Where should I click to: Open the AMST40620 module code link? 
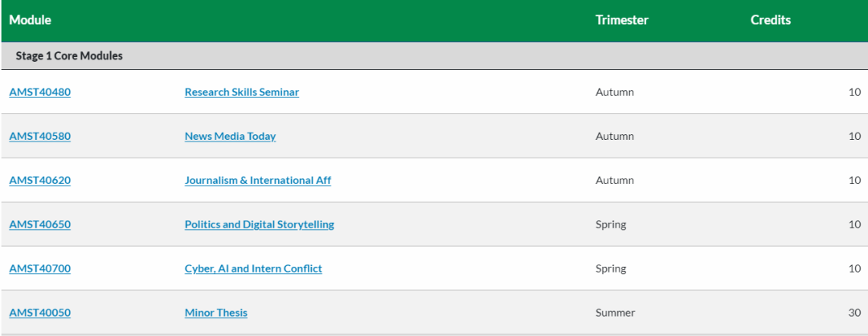[x=40, y=180]
